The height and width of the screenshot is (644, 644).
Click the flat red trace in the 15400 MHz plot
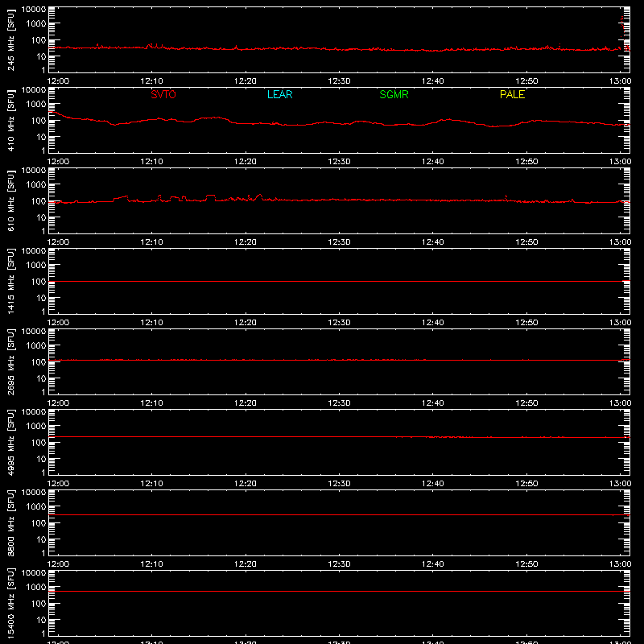click(339, 592)
